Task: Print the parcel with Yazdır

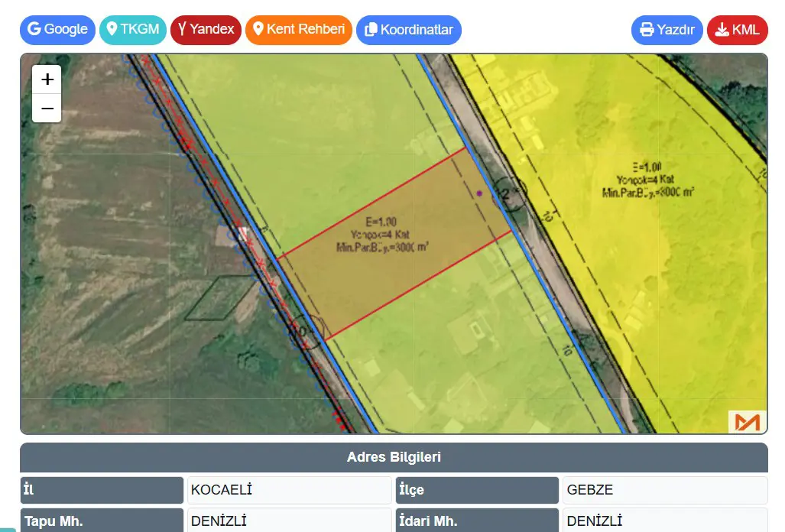Action: click(x=667, y=30)
